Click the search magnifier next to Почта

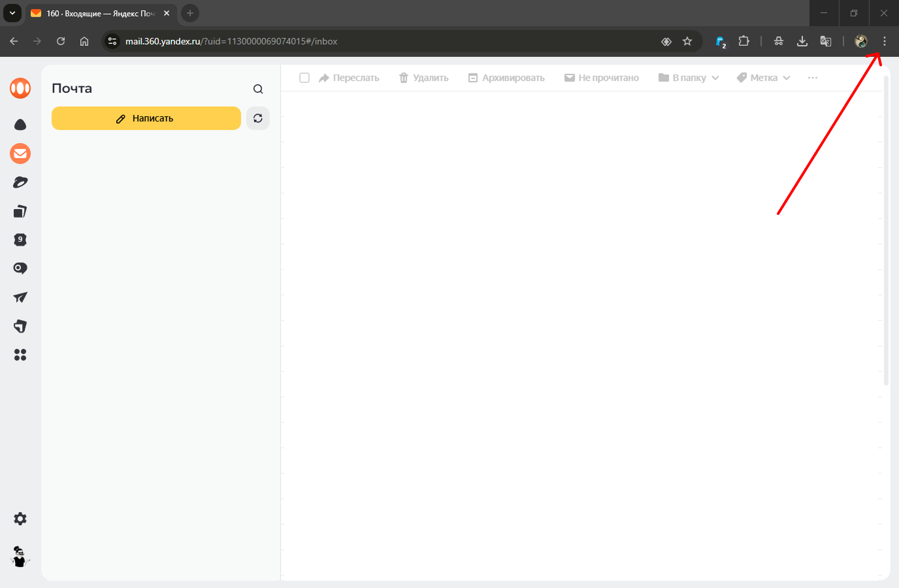pos(258,89)
